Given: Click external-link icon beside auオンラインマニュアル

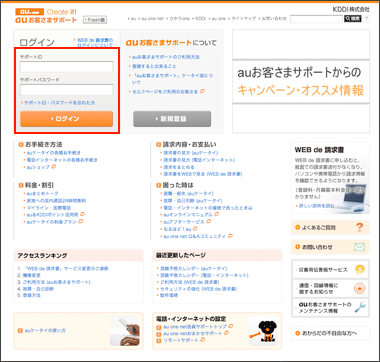Looking at the screenshot, I should click(x=217, y=214).
